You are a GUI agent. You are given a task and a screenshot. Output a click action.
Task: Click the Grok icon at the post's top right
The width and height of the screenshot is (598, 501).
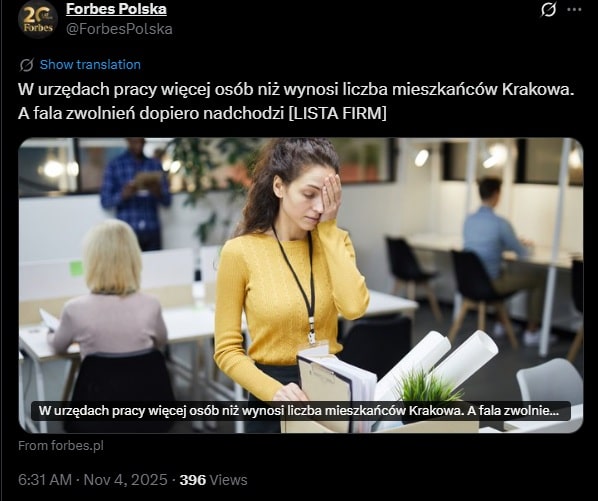(x=548, y=10)
